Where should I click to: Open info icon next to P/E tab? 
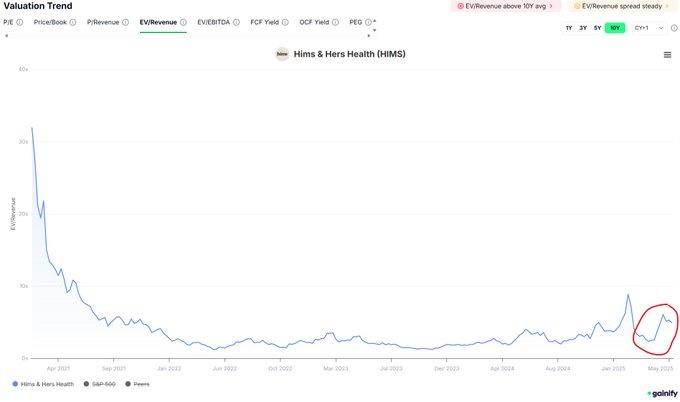pos(20,22)
